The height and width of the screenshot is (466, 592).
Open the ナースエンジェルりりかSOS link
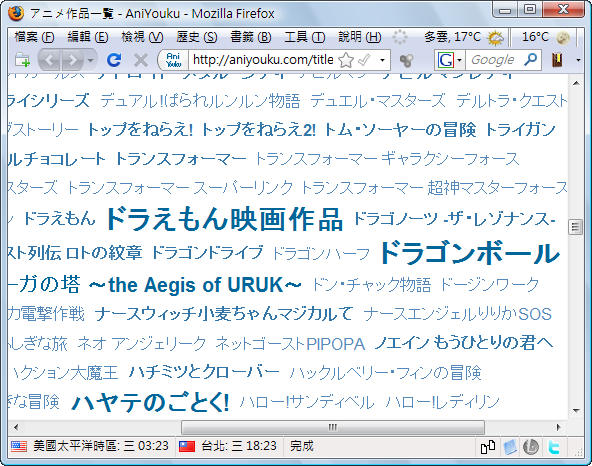[458, 314]
